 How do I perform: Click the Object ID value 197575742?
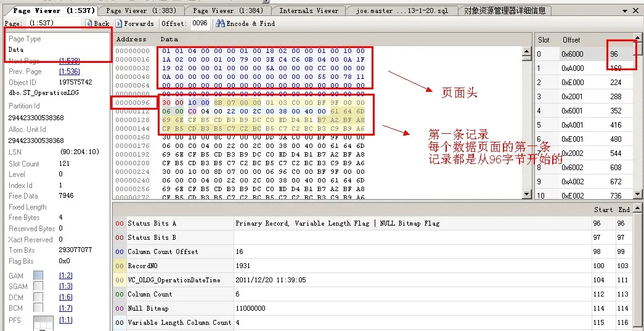(x=76, y=82)
